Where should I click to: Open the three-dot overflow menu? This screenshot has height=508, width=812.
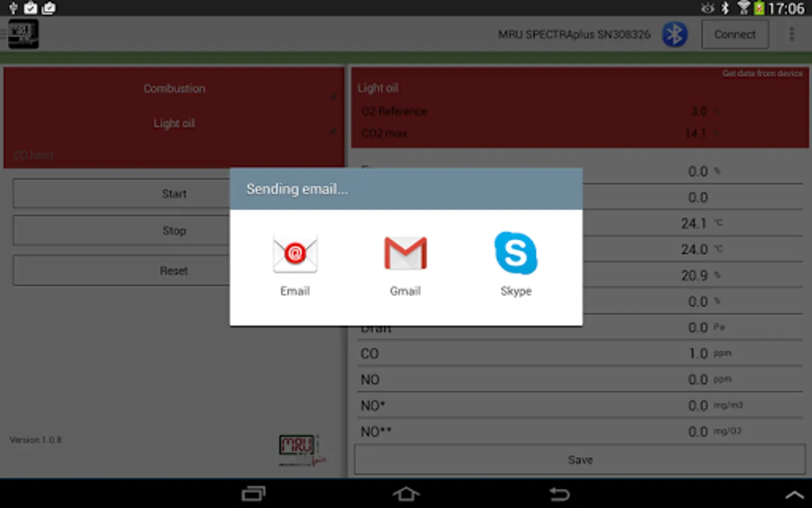point(792,34)
